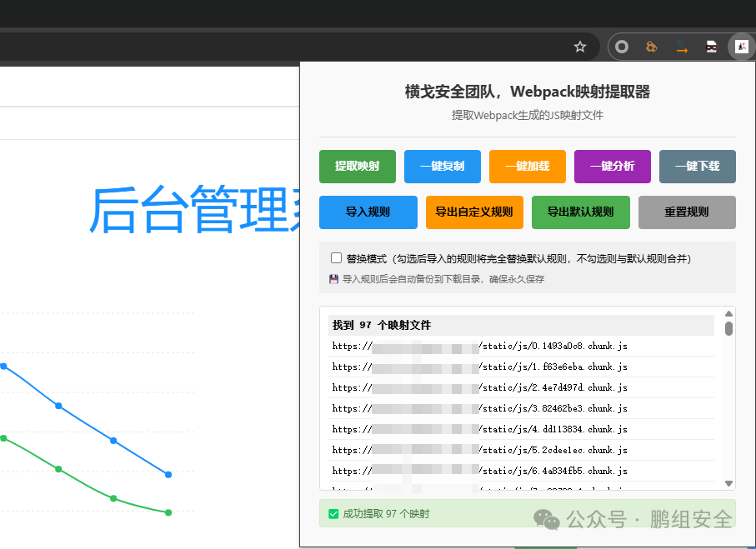
Task: Click the orange 一键加载 button
Action: 528,167
